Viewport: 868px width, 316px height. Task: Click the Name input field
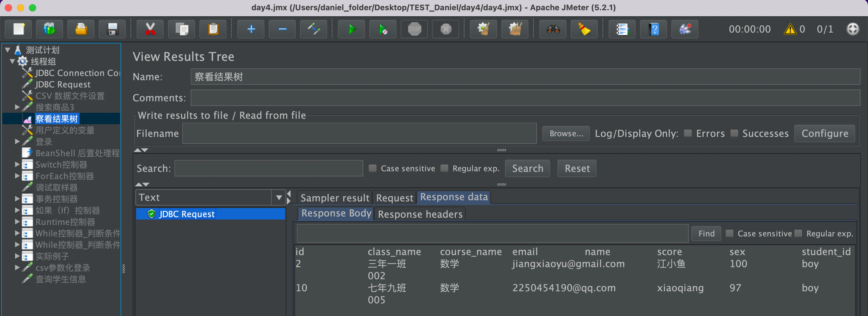tap(525, 77)
